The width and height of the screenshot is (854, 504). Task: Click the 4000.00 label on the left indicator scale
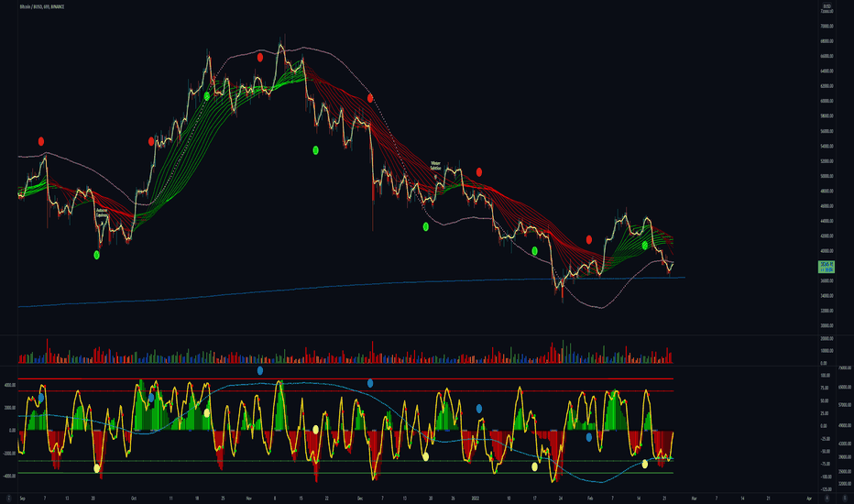click(10, 385)
